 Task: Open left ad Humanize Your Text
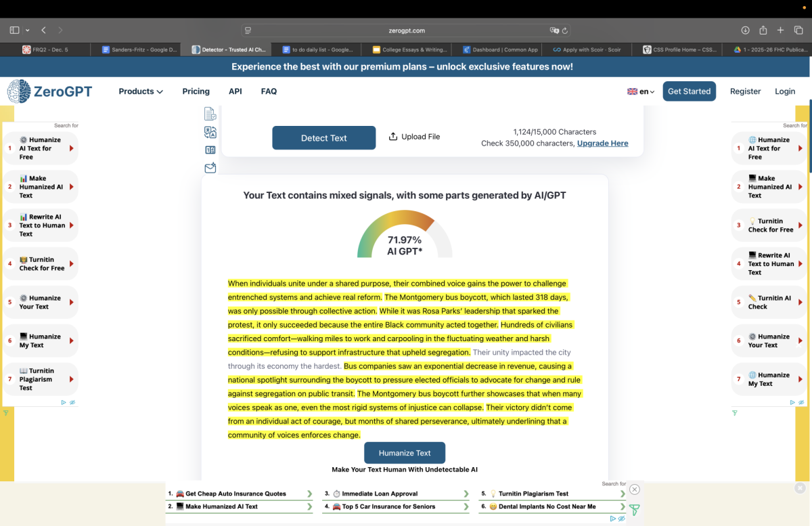(41, 303)
